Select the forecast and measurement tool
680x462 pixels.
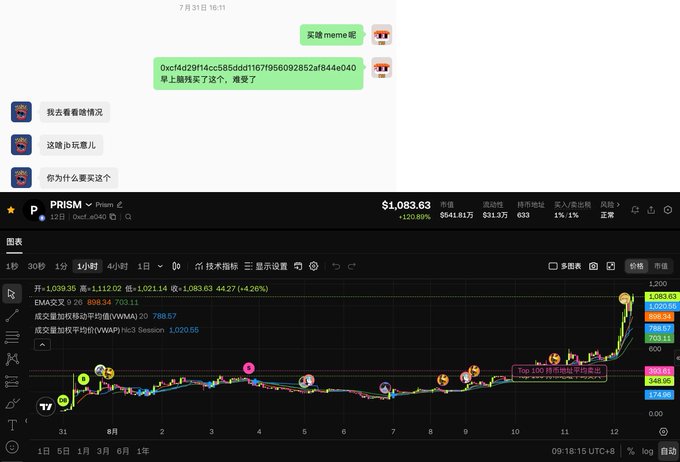tap(12, 381)
